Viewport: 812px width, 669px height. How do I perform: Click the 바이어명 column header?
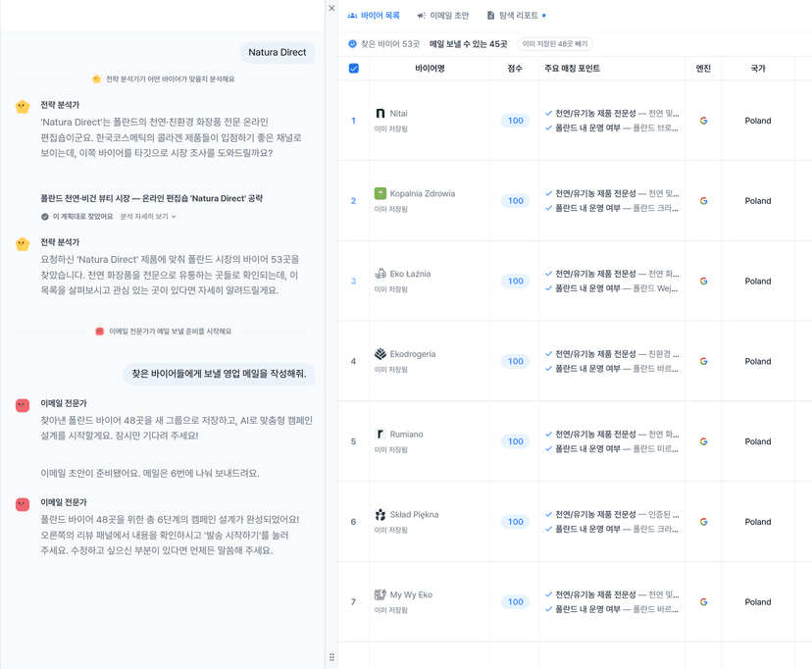click(x=430, y=69)
